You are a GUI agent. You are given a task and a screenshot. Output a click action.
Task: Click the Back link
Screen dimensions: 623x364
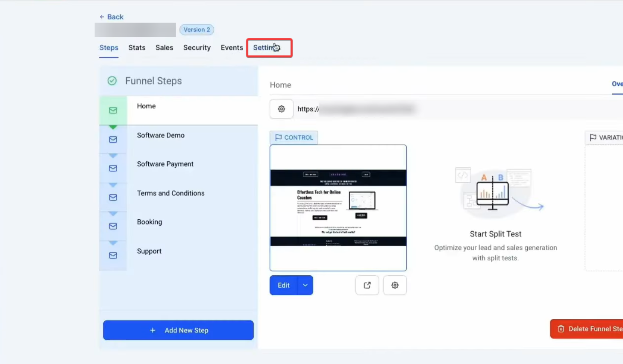pos(112,17)
